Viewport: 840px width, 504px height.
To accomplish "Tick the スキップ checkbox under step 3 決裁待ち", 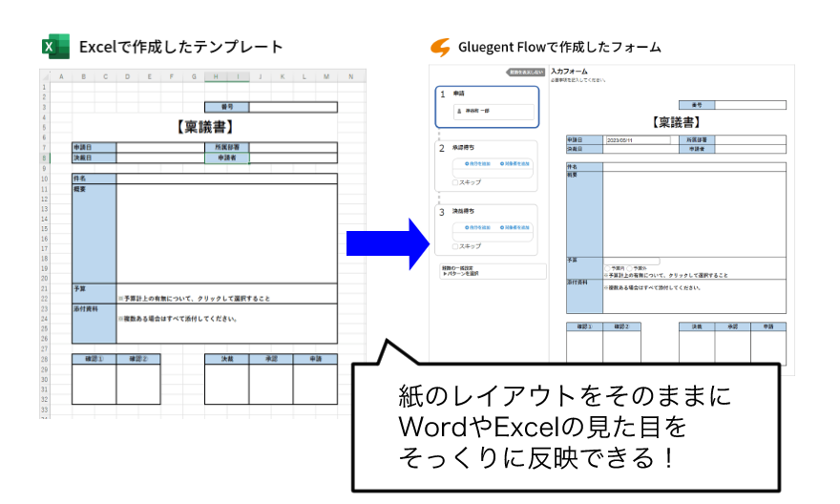I will point(454,246).
